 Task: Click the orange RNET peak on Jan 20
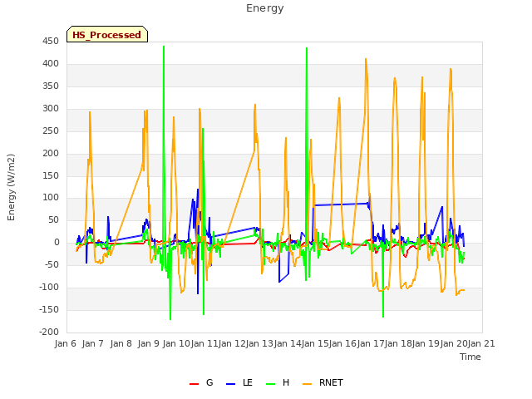[451, 70]
